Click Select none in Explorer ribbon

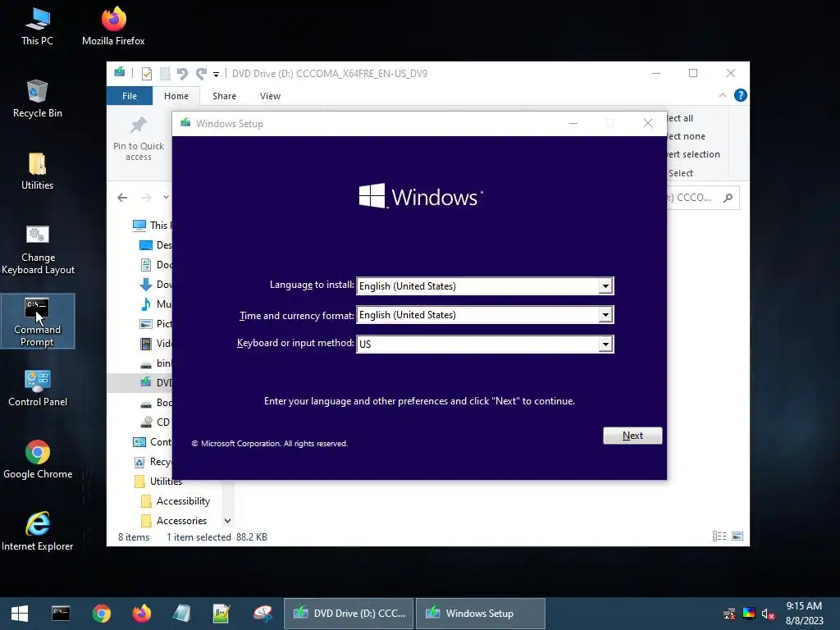coord(687,136)
